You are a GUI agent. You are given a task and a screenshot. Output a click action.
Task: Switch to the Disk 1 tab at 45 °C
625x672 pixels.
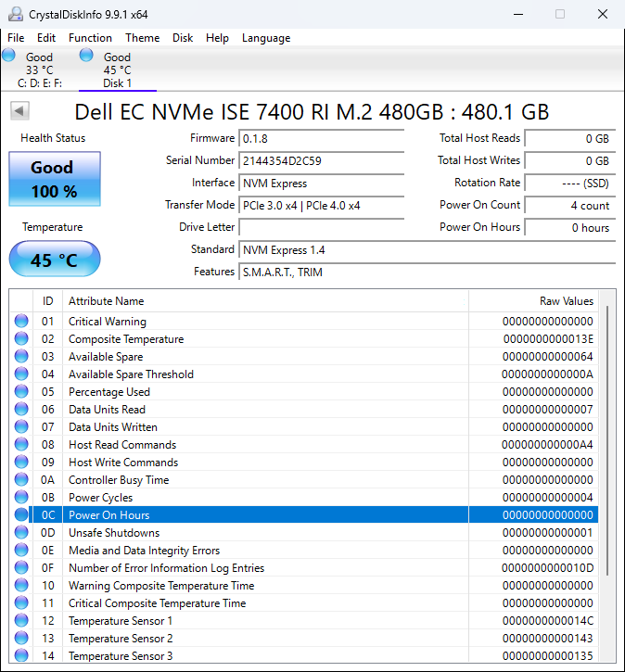coord(118,70)
